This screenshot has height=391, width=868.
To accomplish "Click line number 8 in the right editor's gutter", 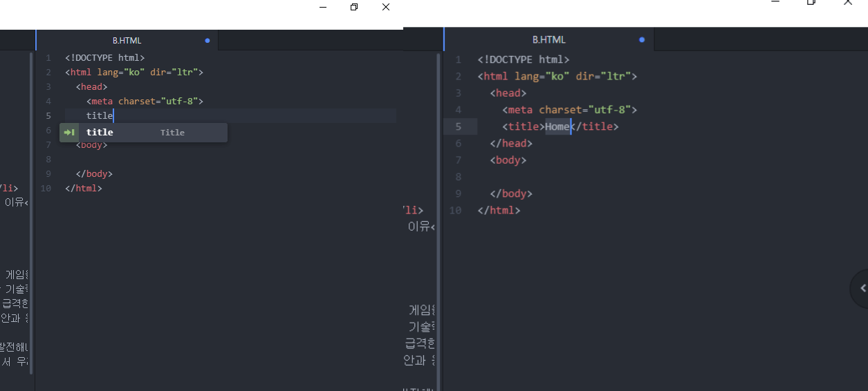I will [x=458, y=177].
